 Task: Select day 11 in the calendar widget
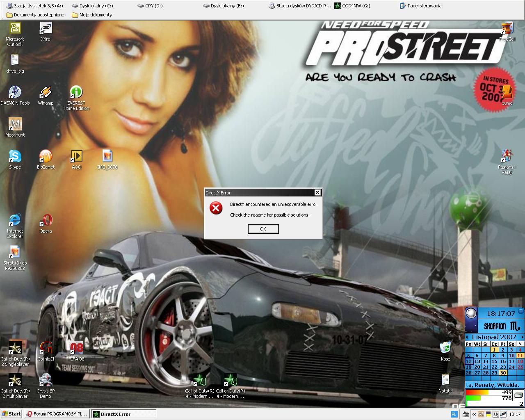tap(520, 356)
